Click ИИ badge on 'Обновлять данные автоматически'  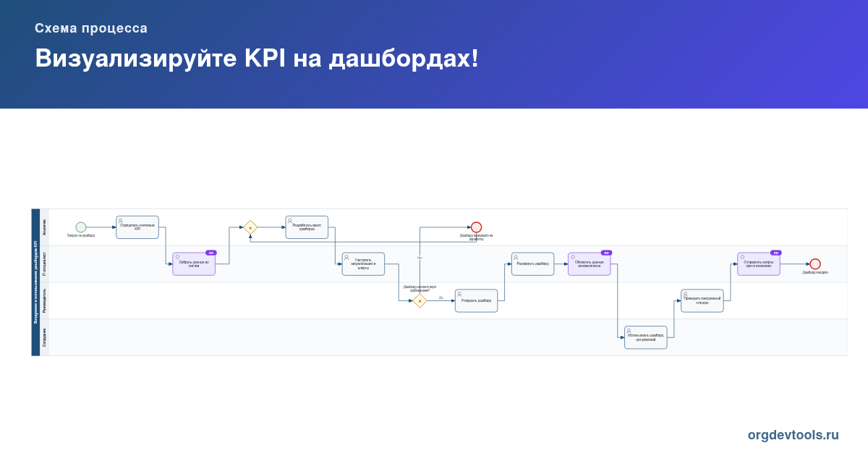(x=607, y=253)
